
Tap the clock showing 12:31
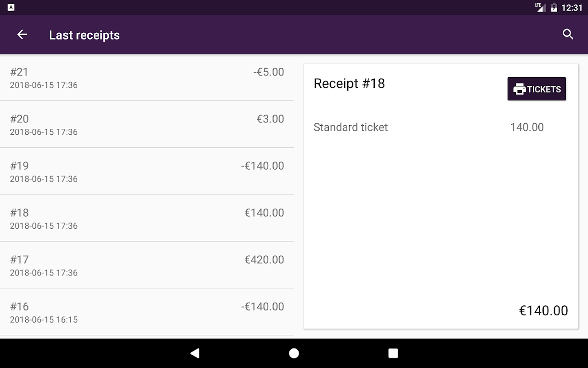[572, 8]
